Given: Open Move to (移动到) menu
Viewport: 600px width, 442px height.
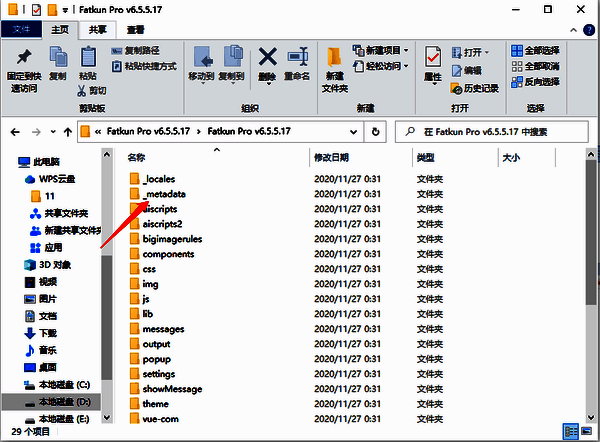Looking at the screenshot, I should 201,64.
